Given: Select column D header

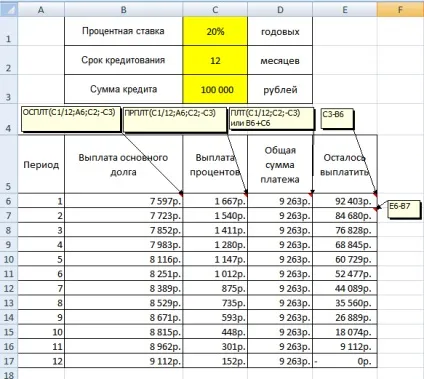Looking at the screenshot, I should pos(280,10).
